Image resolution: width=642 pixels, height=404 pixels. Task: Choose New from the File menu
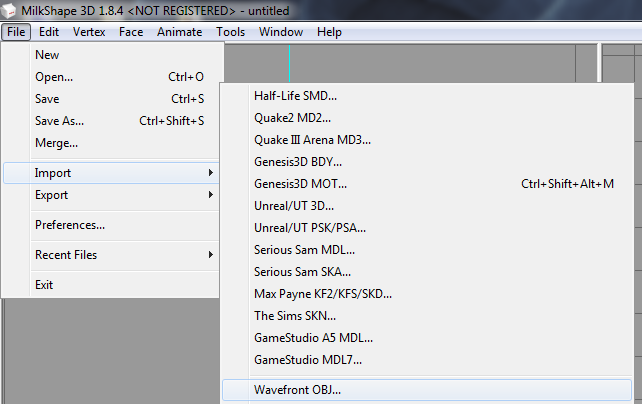coord(111,55)
